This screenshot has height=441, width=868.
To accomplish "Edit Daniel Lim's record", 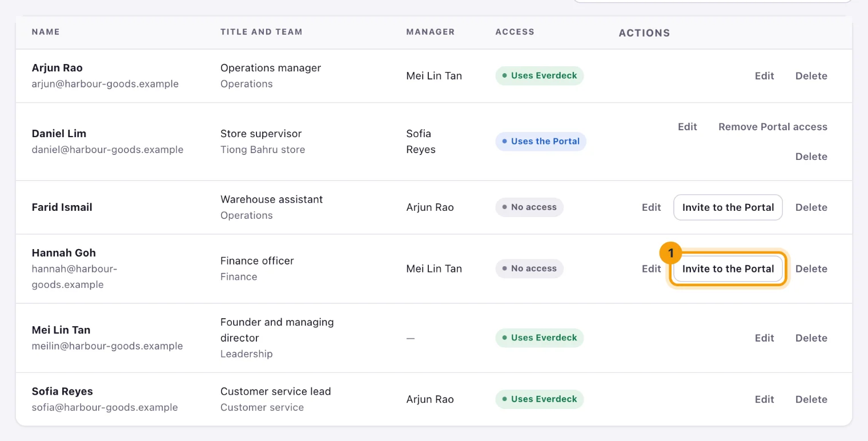I will (687, 127).
